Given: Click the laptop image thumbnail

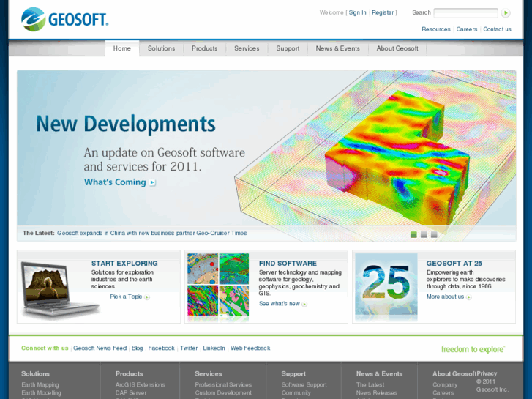Looking at the screenshot, I should pos(60,289).
